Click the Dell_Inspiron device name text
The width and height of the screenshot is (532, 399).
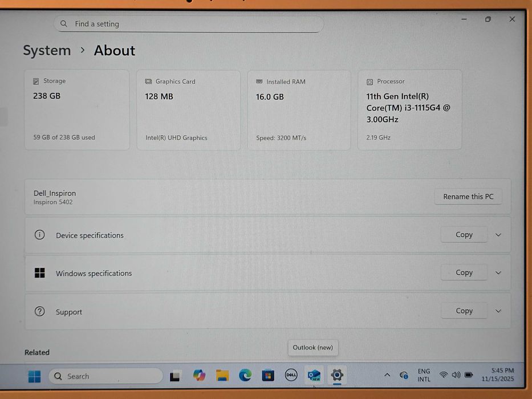[55, 193]
